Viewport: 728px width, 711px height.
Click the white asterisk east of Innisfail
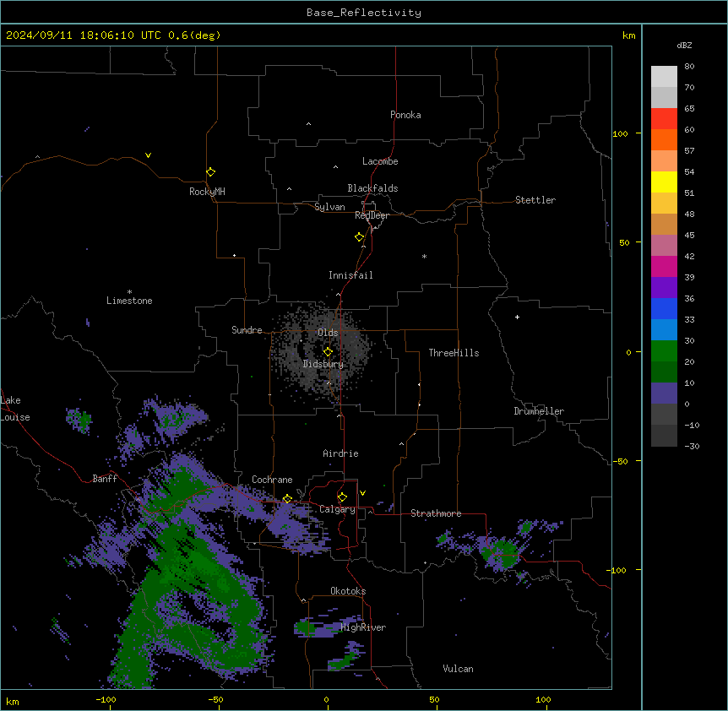(x=424, y=256)
